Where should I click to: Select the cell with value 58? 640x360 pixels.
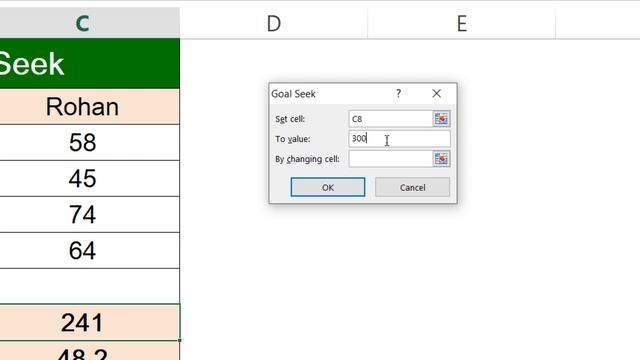tap(90, 142)
